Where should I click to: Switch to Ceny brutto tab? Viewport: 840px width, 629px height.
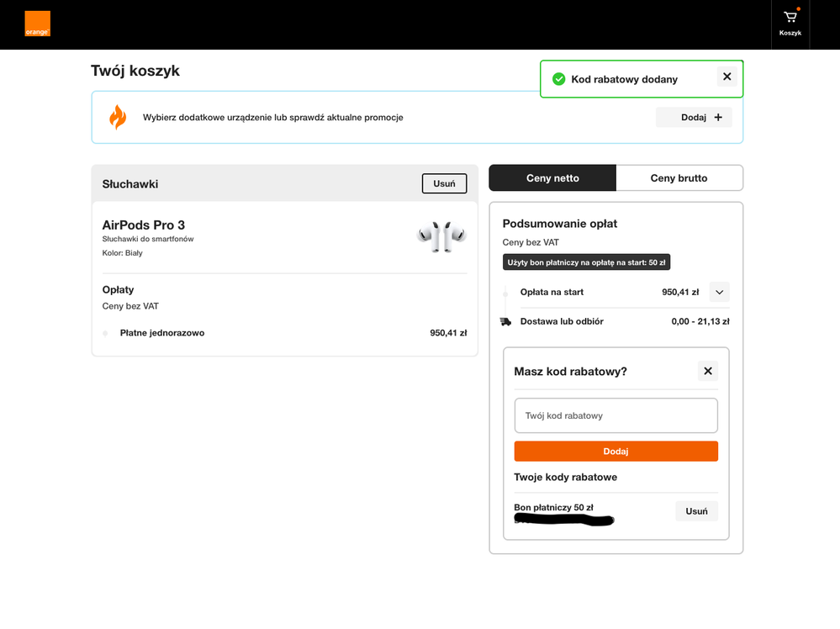tap(679, 178)
